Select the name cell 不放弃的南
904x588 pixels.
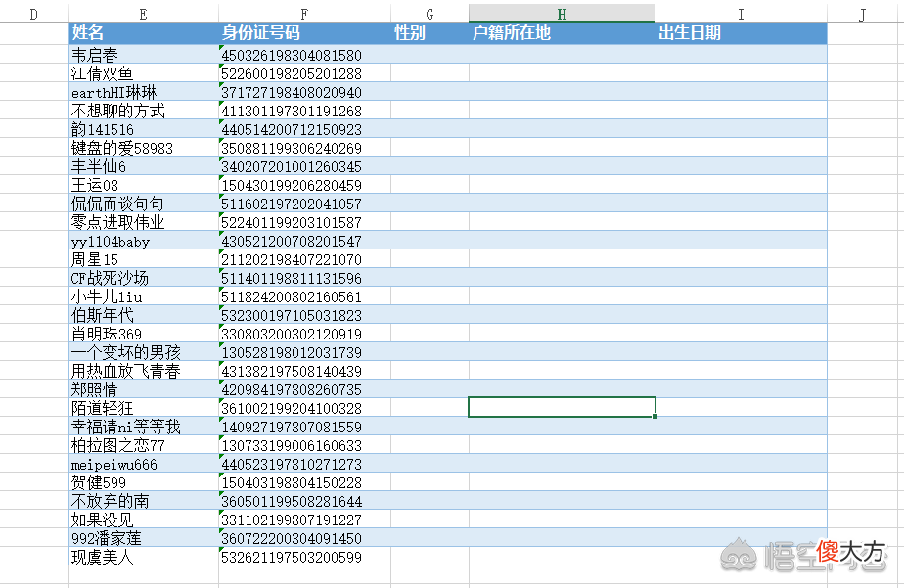click(144, 501)
